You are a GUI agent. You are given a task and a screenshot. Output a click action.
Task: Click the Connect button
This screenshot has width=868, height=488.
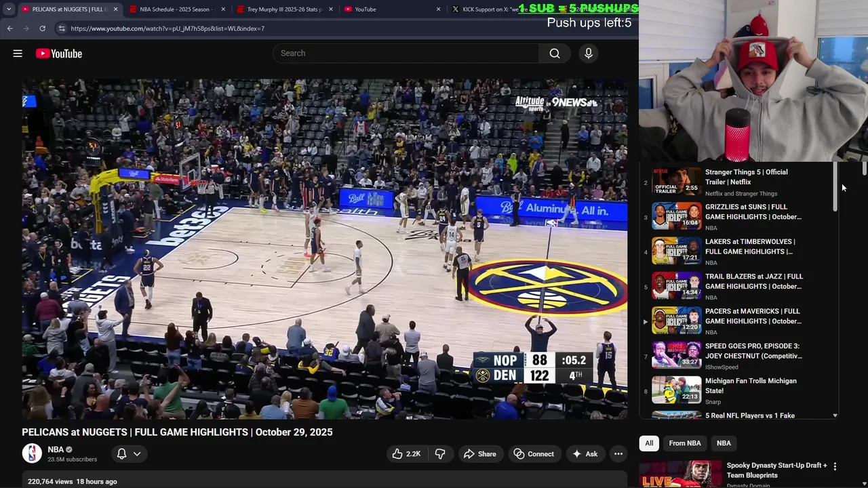click(x=533, y=454)
